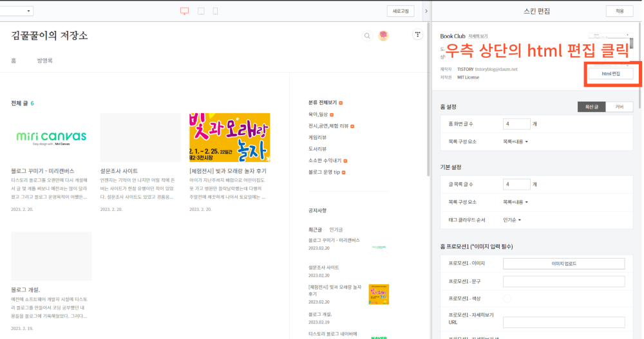Click new-post badge next to 소소한 수익내기
Screen dimensions: 644x339
click(345, 161)
